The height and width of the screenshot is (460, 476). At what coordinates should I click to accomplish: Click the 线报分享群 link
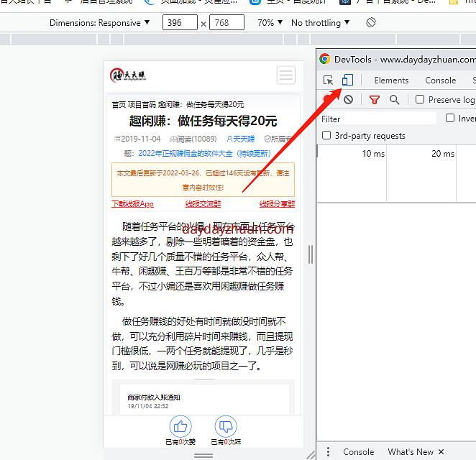(277, 204)
